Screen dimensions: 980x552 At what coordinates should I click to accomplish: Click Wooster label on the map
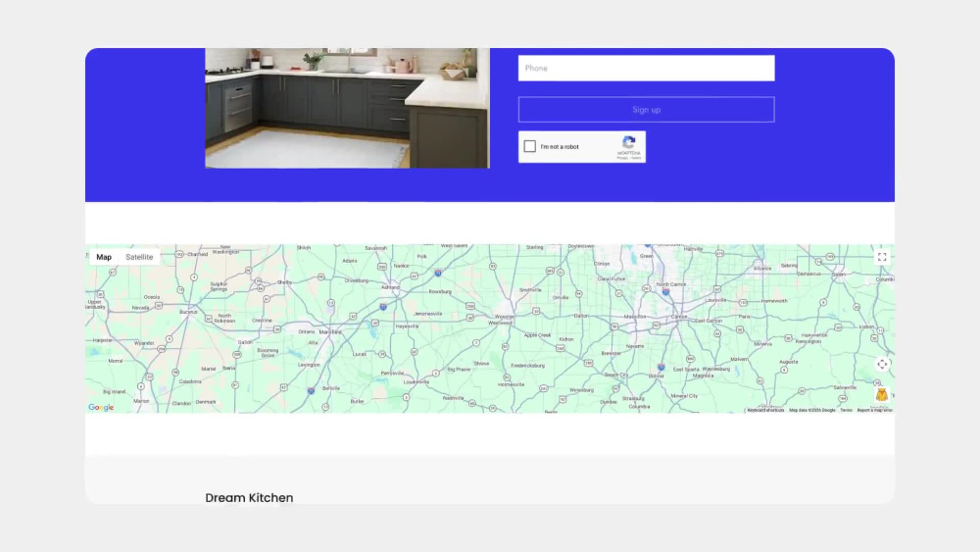[x=504, y=317]
